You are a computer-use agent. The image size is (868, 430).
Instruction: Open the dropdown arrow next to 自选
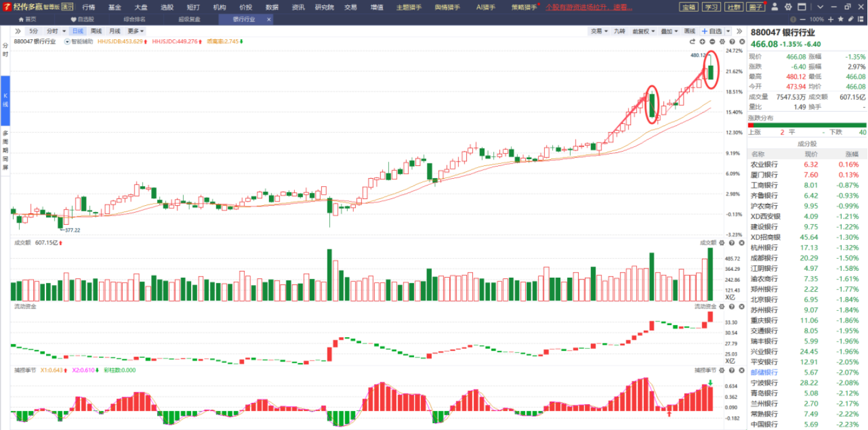click(729, 31)
